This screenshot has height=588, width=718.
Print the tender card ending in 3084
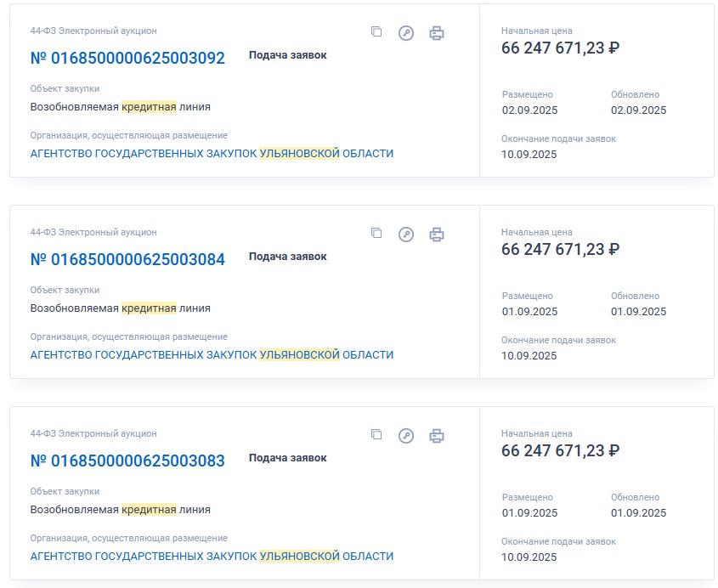click(437, 234)
